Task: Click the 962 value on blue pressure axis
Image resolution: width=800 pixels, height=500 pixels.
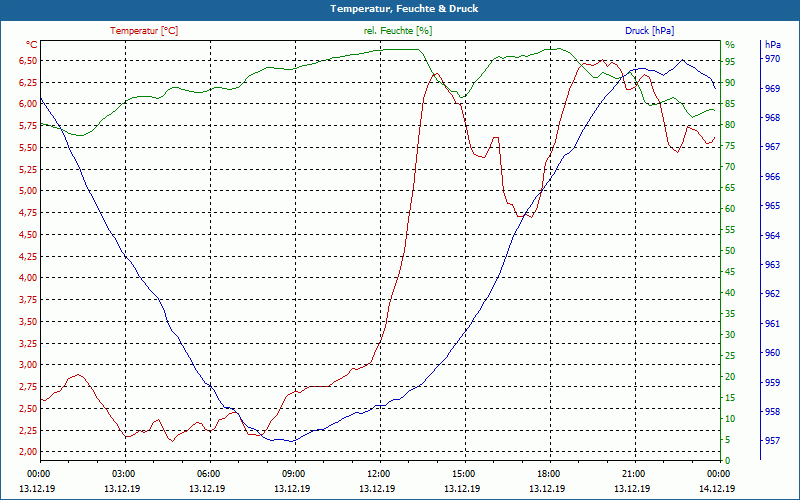Action: pyautogui.click(x=772, y=294)
